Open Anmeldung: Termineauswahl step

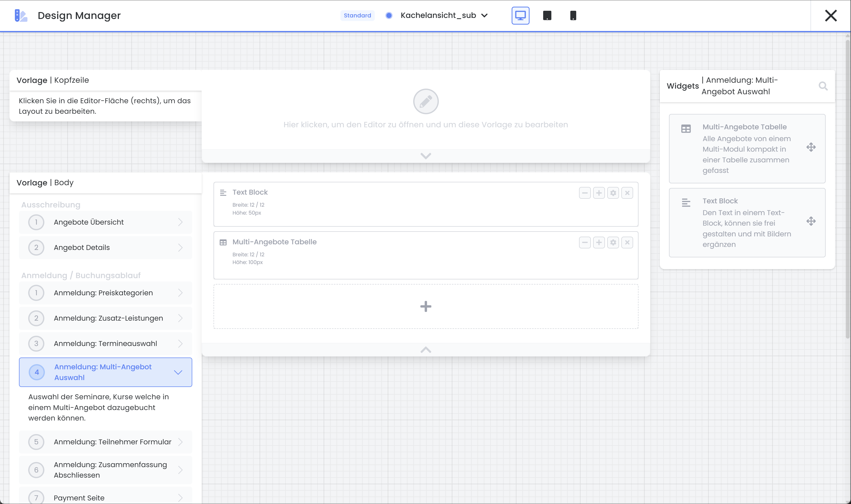click(105, 343)
